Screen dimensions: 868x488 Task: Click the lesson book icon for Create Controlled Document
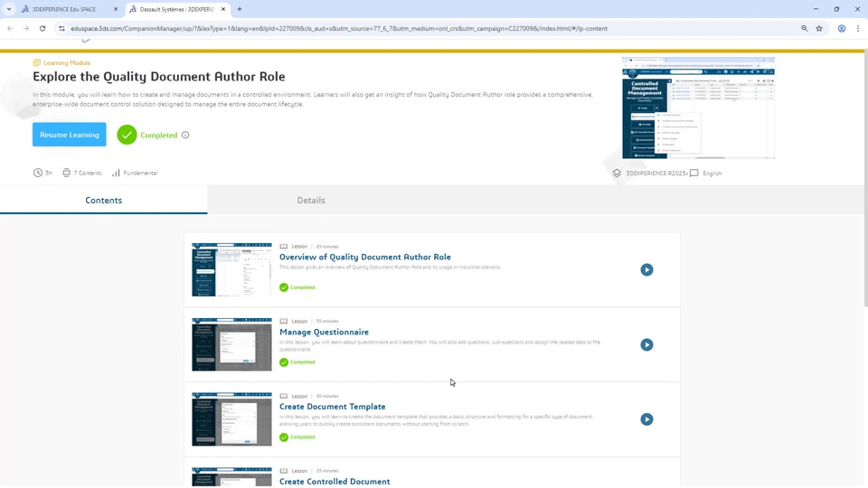[283, 471]
